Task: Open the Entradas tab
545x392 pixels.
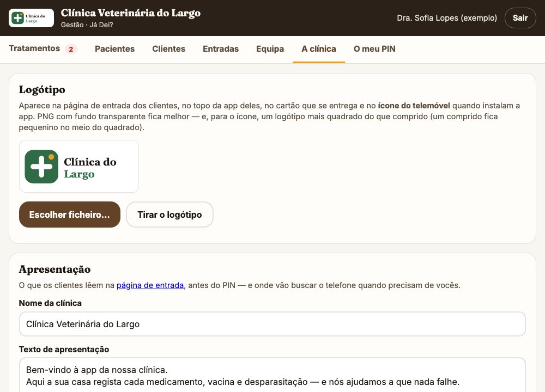Action: point(221,49)
